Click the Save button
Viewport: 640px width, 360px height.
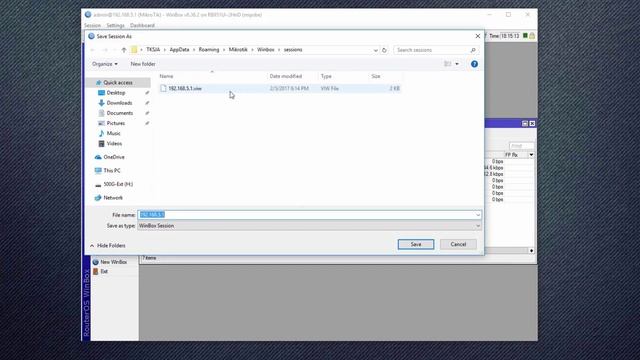click(416, 244)
